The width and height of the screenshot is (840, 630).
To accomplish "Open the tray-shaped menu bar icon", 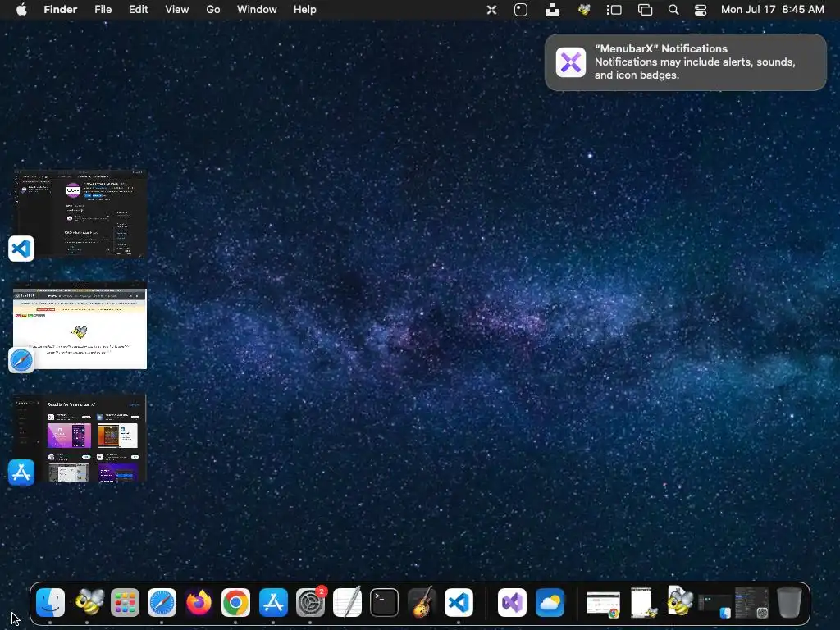I will 552,10.
